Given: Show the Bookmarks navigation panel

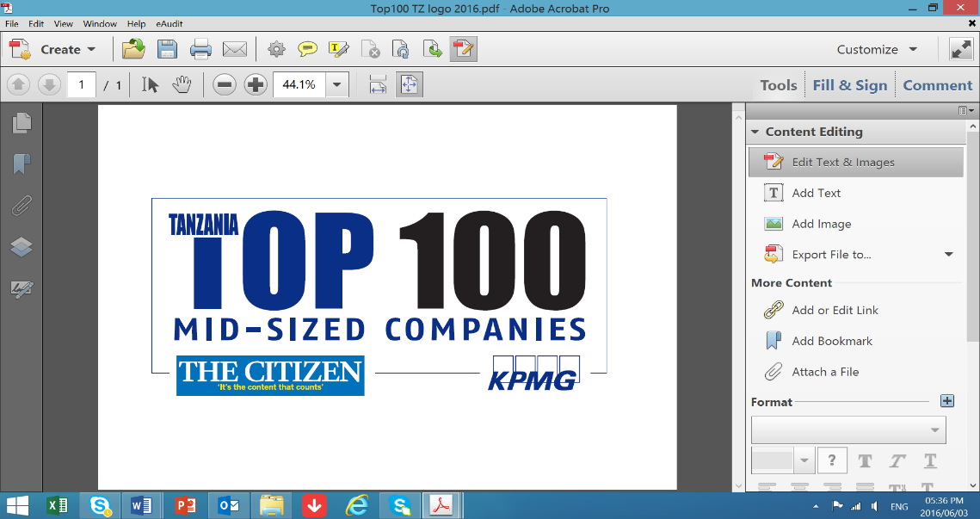Looking at the screenshot, I should (22, 164).
